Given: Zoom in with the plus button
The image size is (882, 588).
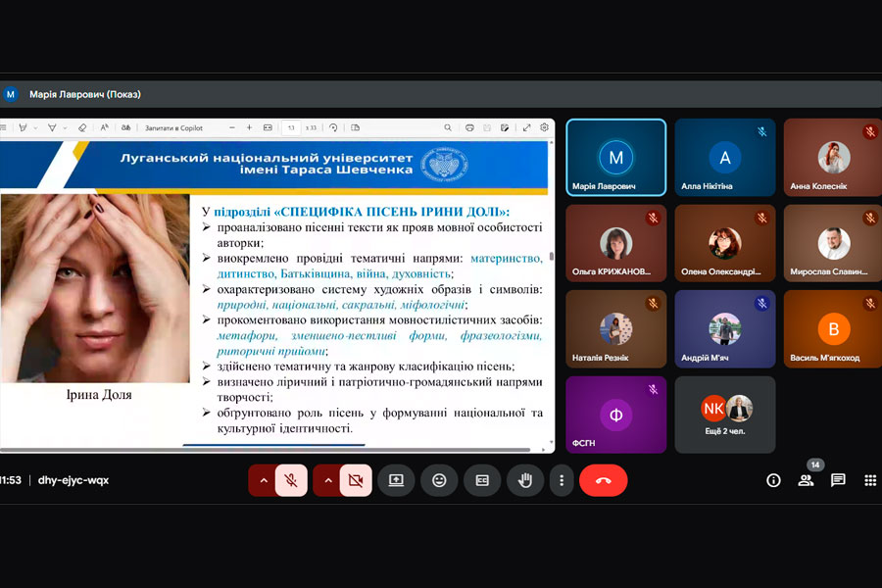Looking at the screenshot, I should click(249, 127).
